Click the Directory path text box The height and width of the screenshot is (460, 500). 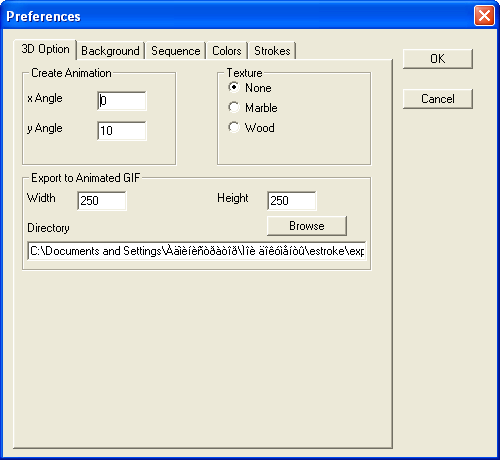(197, 251)
